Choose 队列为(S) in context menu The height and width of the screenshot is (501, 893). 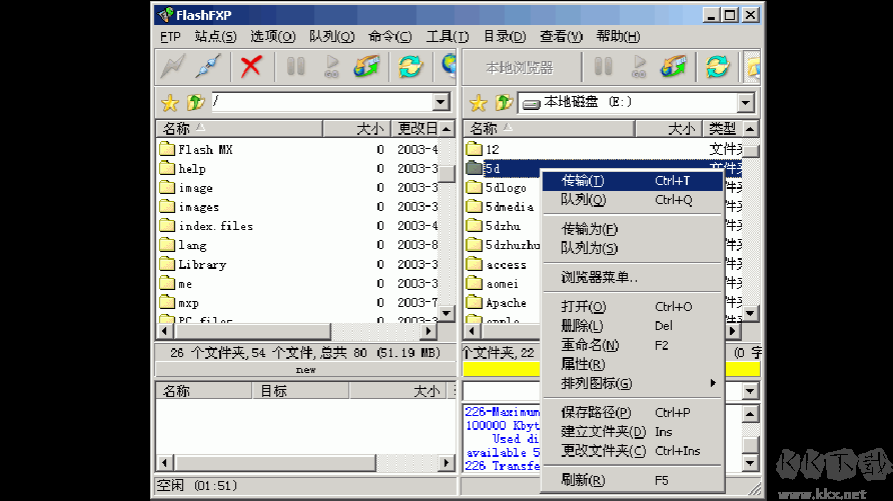(x=632, y=248)
